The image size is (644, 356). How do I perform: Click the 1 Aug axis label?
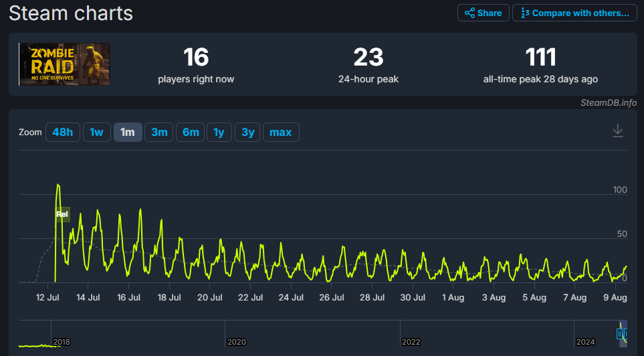[453, 297]
